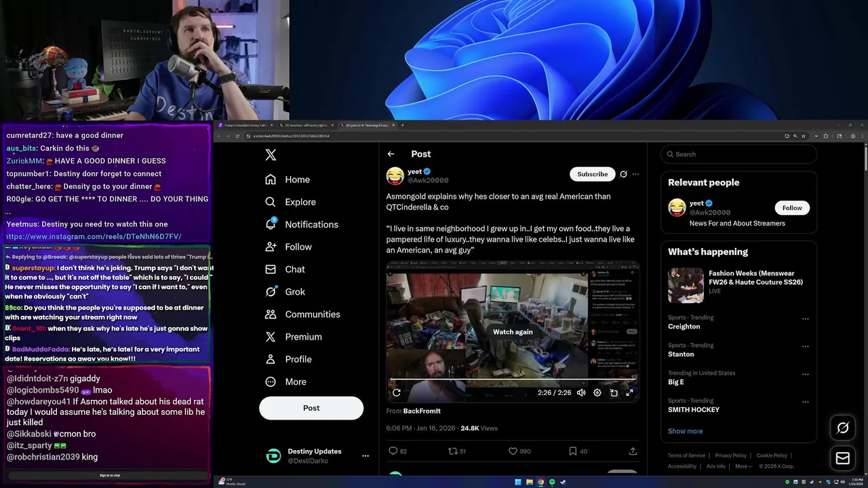
Task: Click Grok explain icon beside Subscribe
Action: 623,174
